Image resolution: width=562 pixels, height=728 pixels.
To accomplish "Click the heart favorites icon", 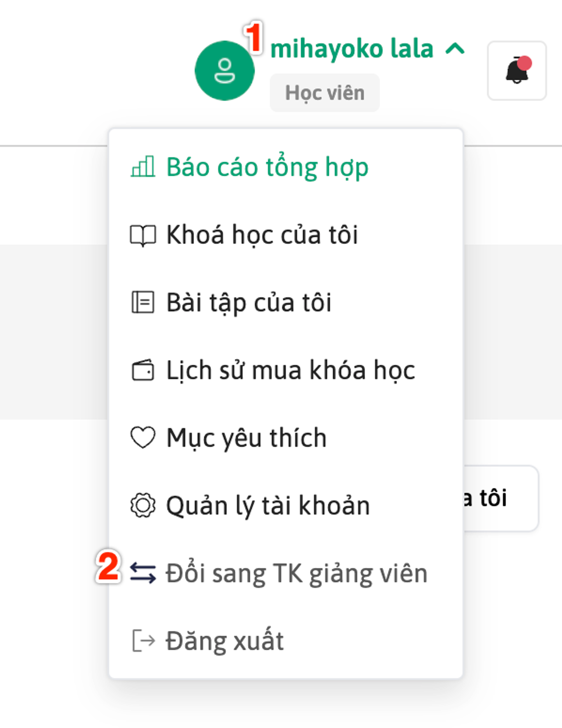I will [143, 437].
